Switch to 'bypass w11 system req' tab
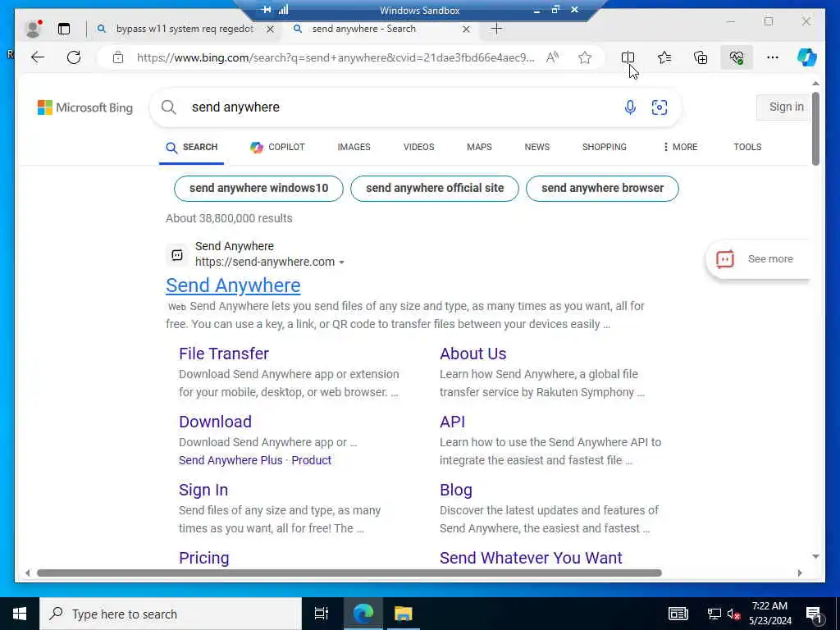Viewport: 840px width, 630px height. click(x=185, y=29)
